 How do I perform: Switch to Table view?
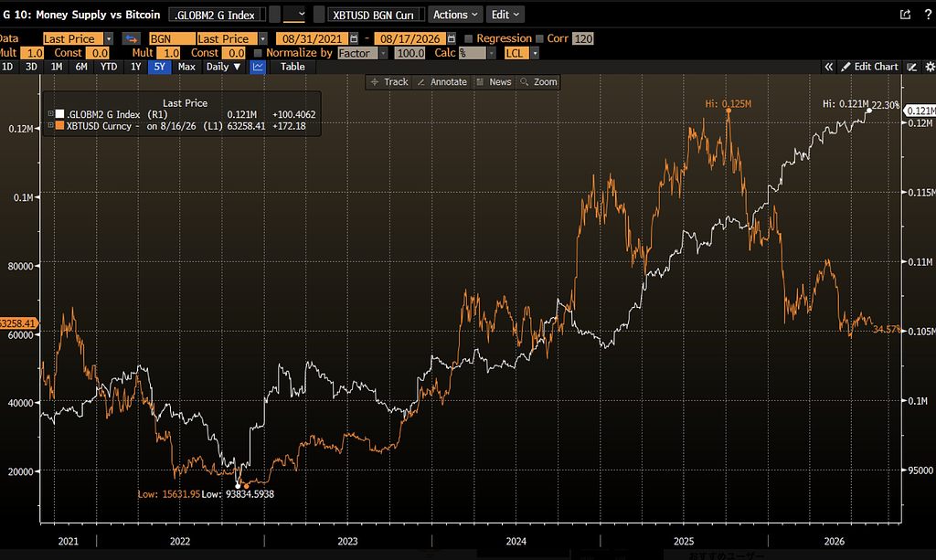click(292, 67)
